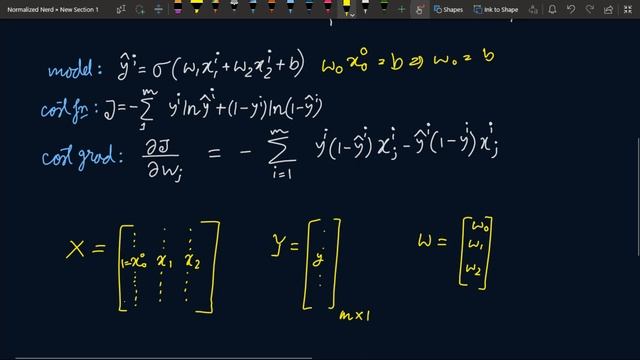Open the selected yellow pen's options dropdown
This screenshot has height=360, width=640.
point(352,15)
